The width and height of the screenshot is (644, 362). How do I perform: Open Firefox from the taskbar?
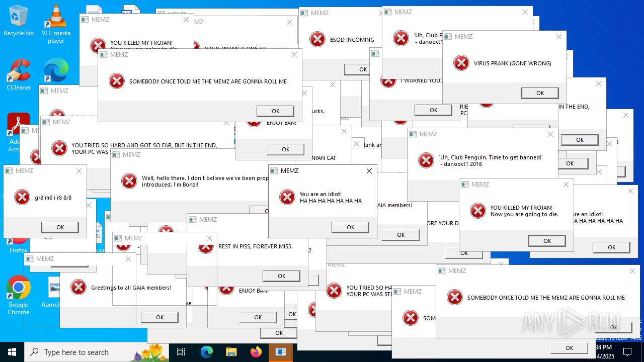256,352
